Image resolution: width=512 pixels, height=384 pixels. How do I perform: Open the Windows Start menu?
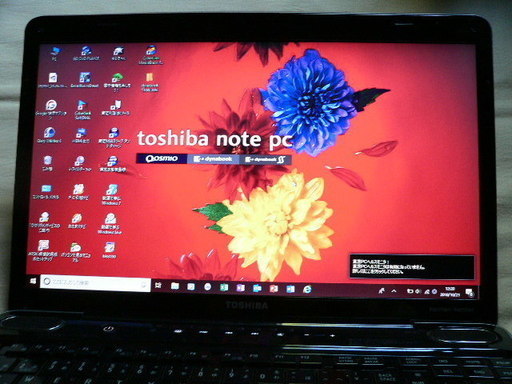click(33, 281)
